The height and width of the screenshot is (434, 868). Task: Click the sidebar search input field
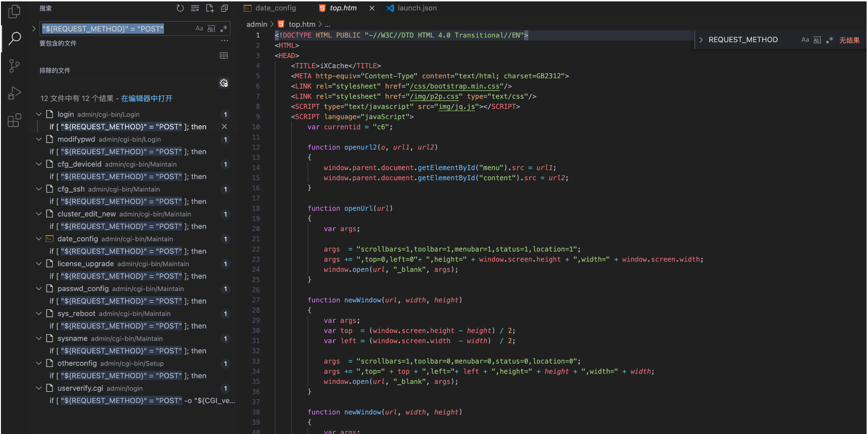point(117,29)
